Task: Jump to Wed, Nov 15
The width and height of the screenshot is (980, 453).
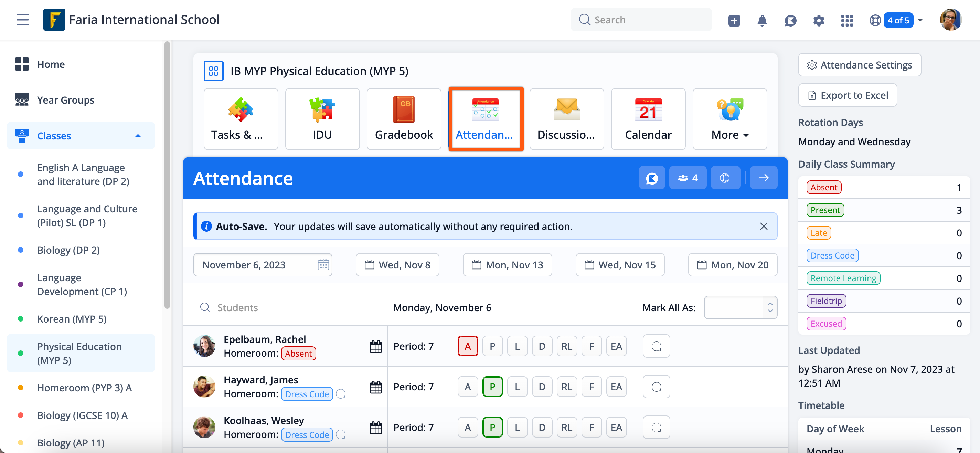Action: [620, 265]
